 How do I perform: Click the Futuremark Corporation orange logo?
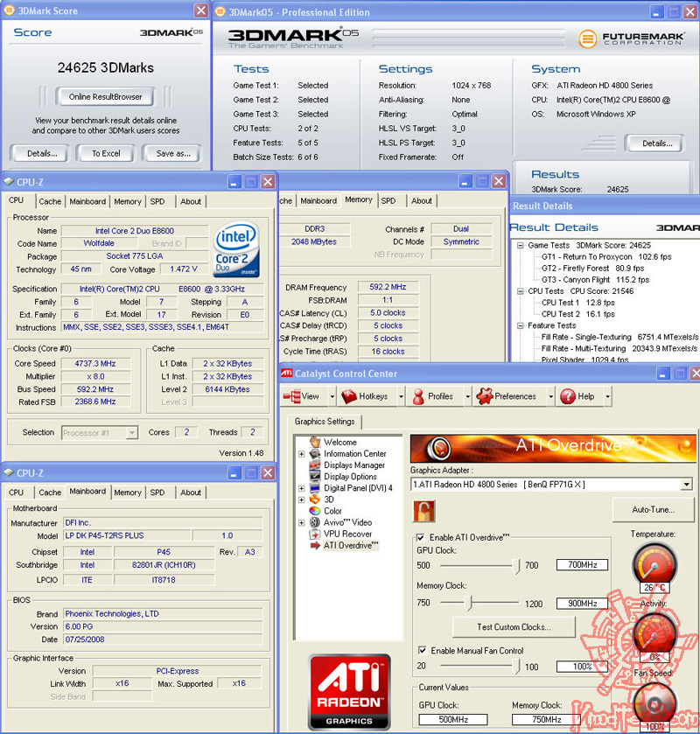[587, 38]
